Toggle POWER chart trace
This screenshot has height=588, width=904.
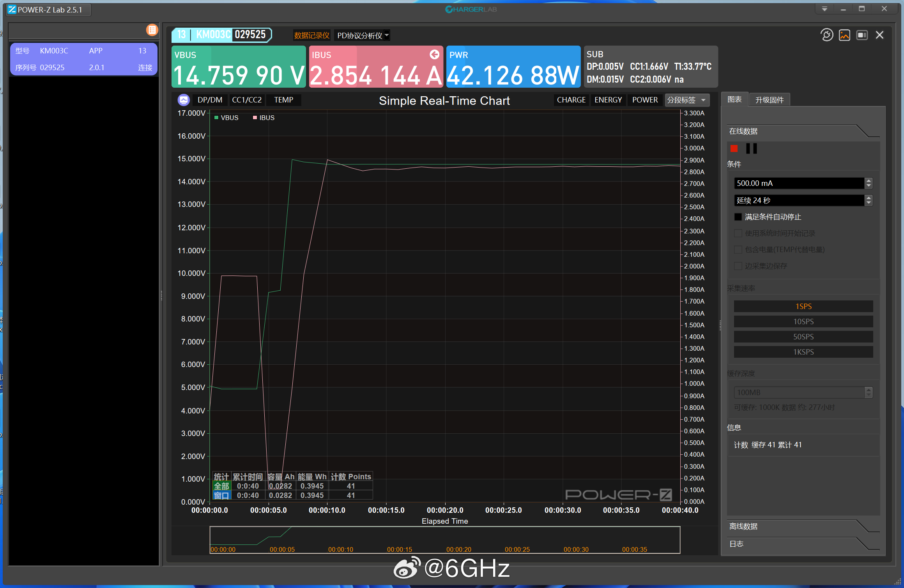[x=645, y=100]
